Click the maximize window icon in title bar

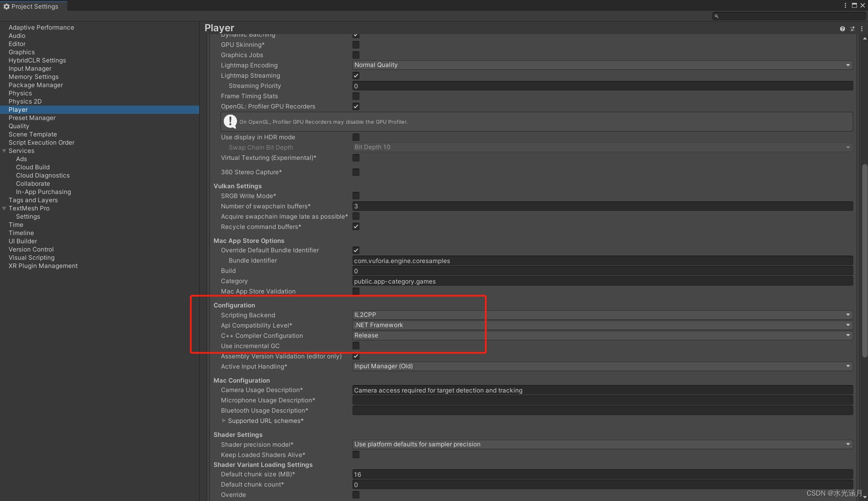854,5
